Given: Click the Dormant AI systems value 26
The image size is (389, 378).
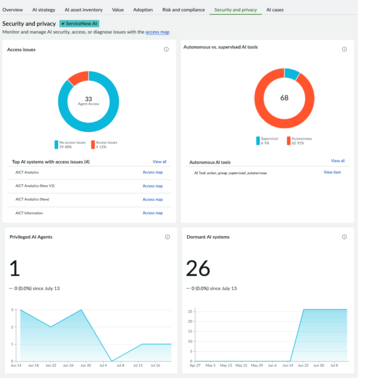Looking at the screenshot, I should pyautogui.click(x=198, y=269).
